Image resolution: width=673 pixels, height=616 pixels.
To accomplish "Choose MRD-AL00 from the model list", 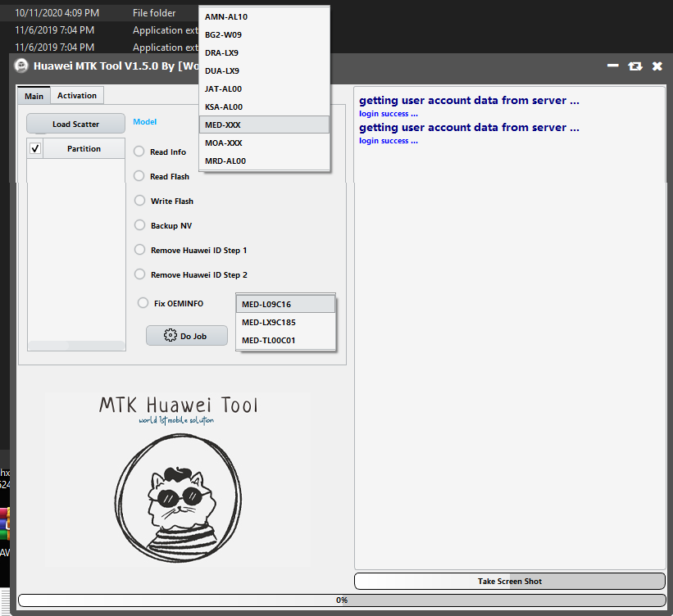I will pyautogui.click(x=265, y=161).
